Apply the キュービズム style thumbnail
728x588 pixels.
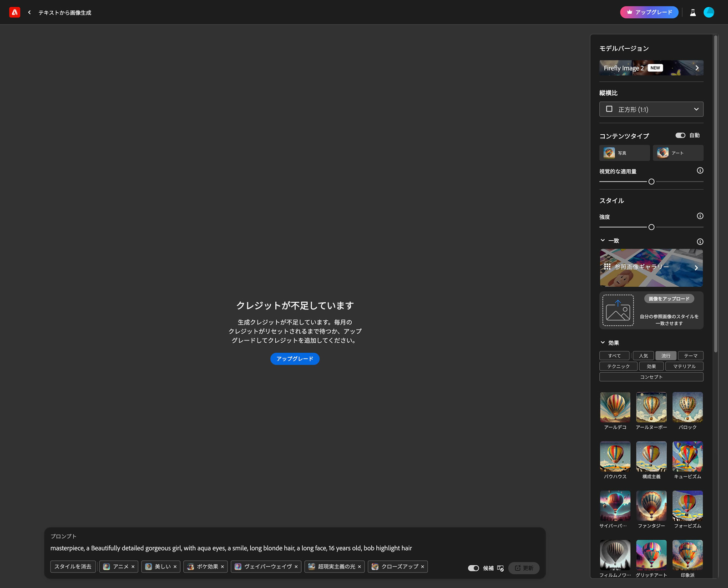point(688,456)
